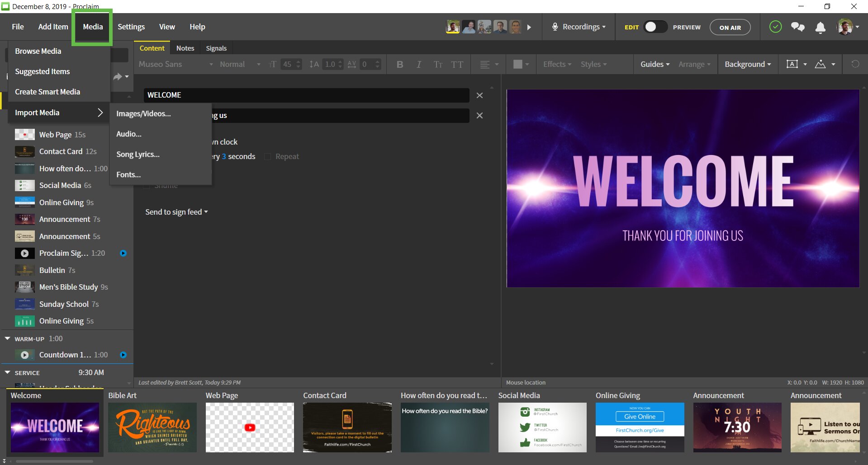The image size is (868, 465).
Task: Switch to the Signals tab
Action: 216,48
